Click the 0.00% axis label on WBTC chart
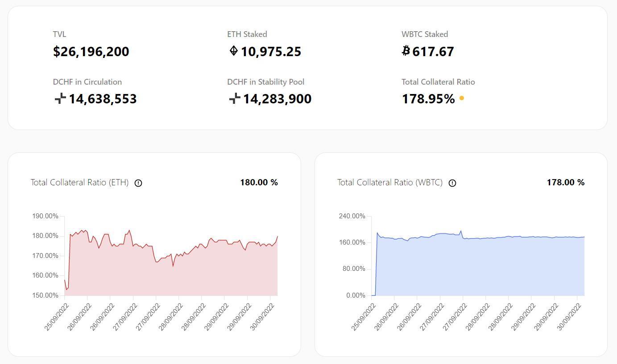The width and height of the screenshot is (617, 364). [356, 295]
